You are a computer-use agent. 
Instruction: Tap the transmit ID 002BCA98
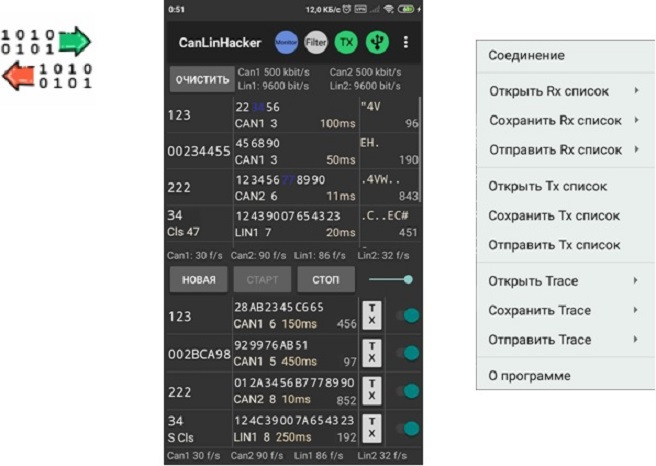[199, 354]
